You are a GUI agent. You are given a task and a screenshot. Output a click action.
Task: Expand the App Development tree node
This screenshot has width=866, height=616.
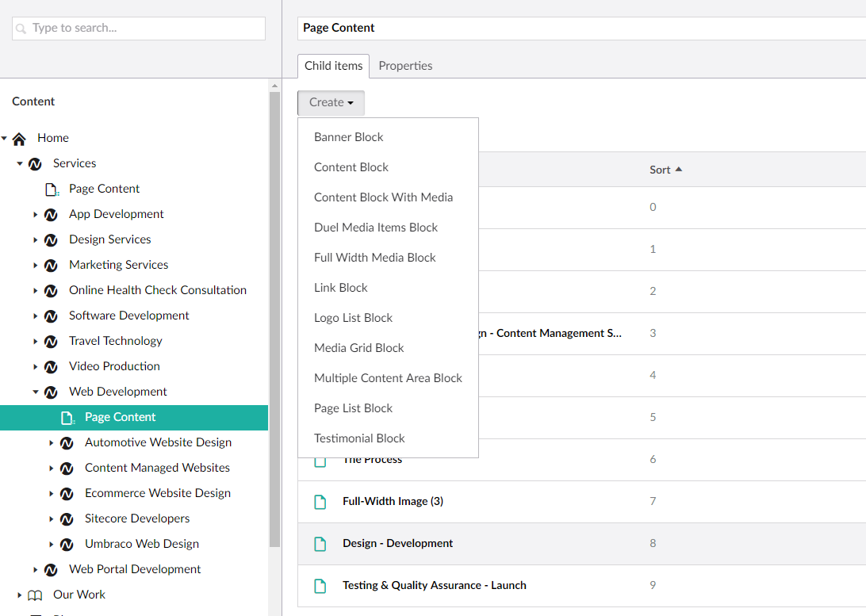(x=34, y=213)
